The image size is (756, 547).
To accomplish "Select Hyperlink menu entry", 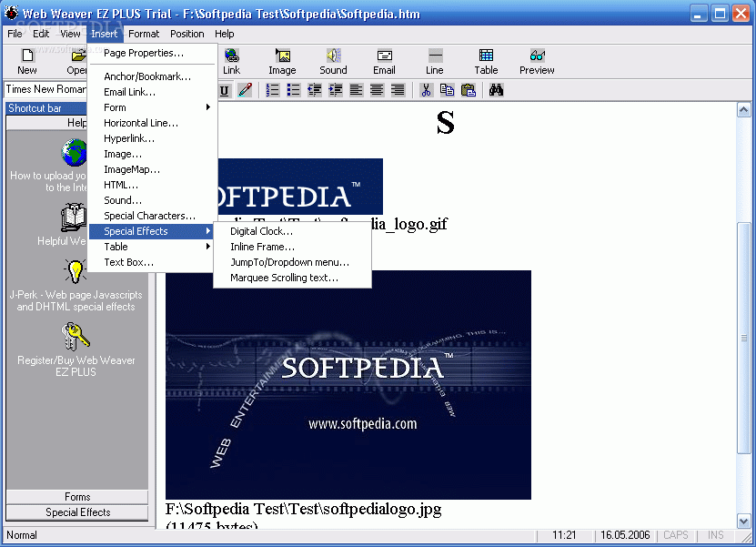I will point(152,138).
